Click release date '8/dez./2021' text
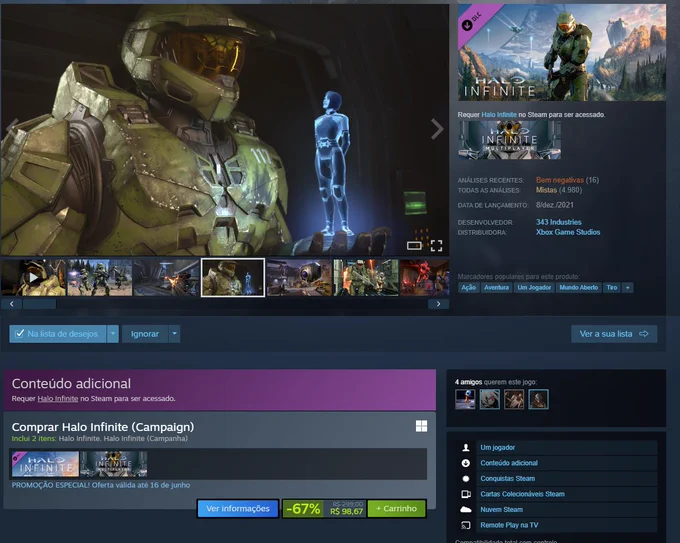Image resolution: width=680 pixels, height=543 pixels. pyautogui.click(x=555, y=205)
